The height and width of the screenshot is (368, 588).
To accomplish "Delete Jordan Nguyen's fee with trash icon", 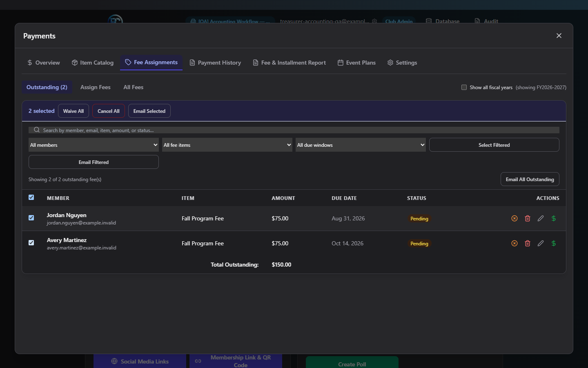I will tap(528, 218).
